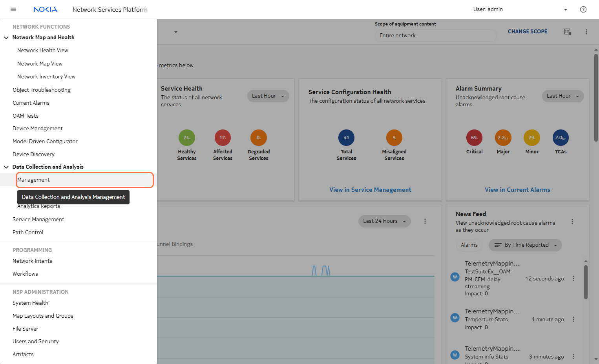
Task: Open the admin user dropdown arrow
Action: click(x=565, y=10)
